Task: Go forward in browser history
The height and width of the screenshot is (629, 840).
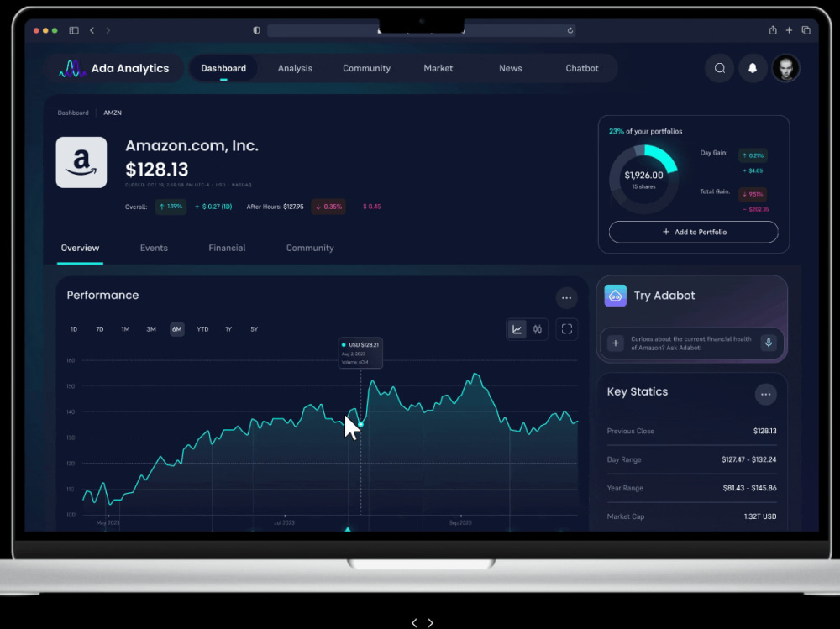Action: coord(108,30)
